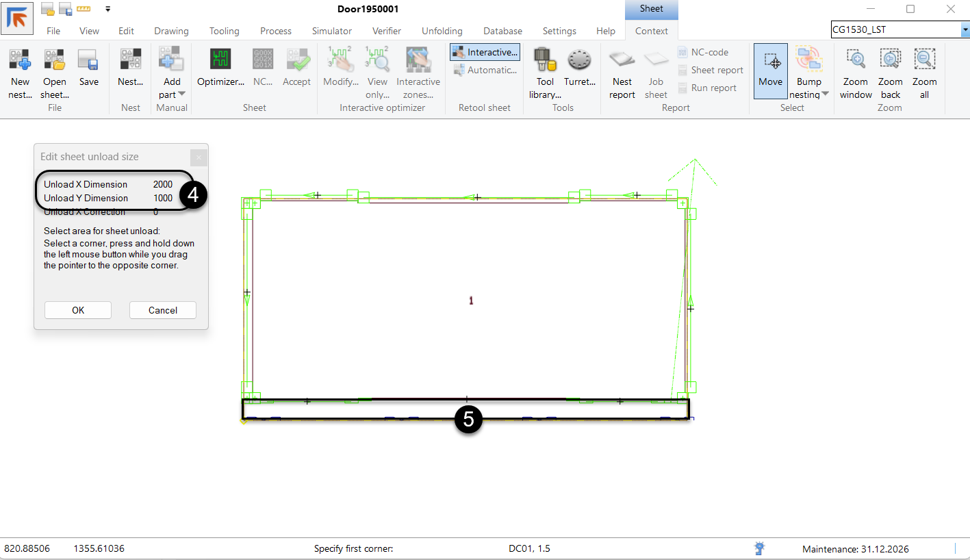Open the Turret settings icon
The image size is (970, 560).
(x=579, y=60)
